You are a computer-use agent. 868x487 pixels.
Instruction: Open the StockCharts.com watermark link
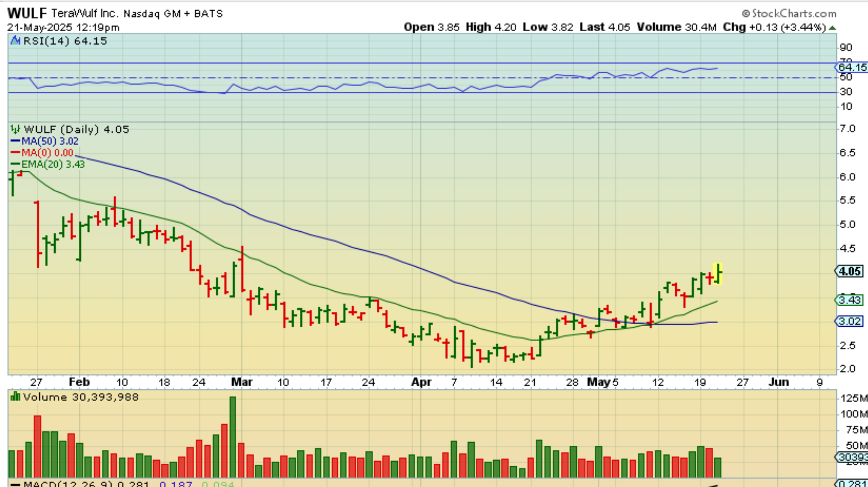tap(789, 14)
